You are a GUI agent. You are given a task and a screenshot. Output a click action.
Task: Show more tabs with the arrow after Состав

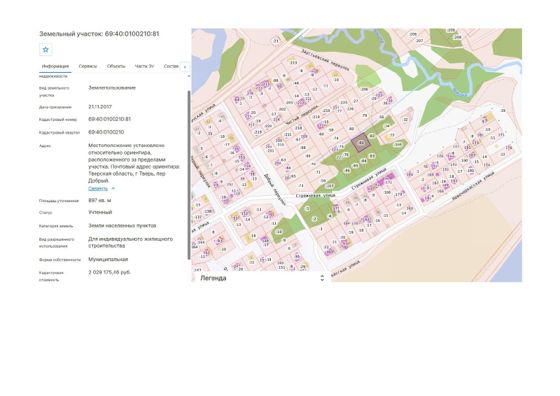coord(185,67)
